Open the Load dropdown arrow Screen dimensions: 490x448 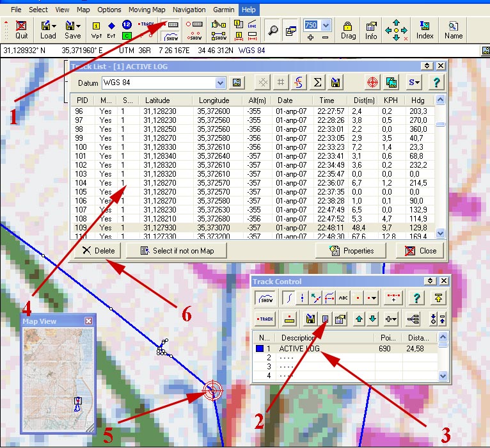pos(54,26)
